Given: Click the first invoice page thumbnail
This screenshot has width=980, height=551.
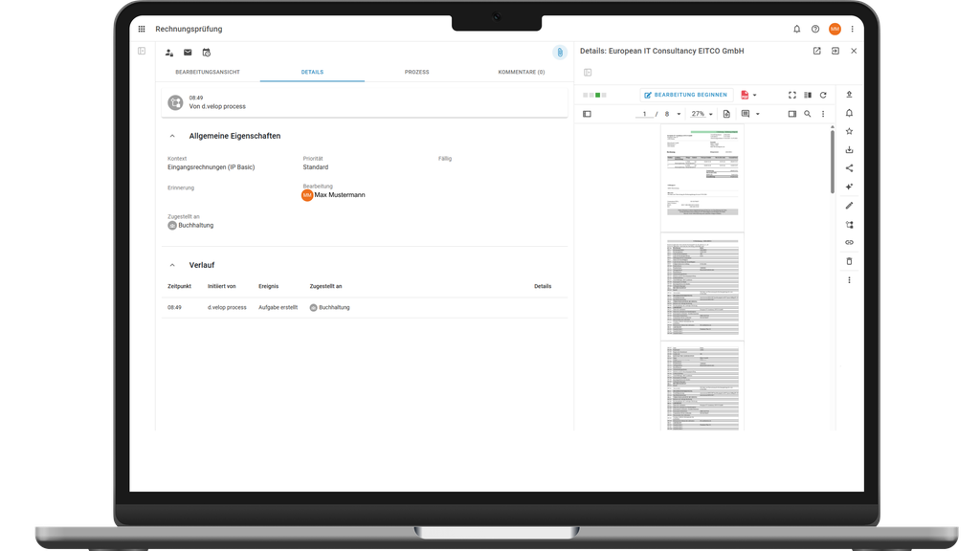Looking at the screenshot, I should (702, 179).
